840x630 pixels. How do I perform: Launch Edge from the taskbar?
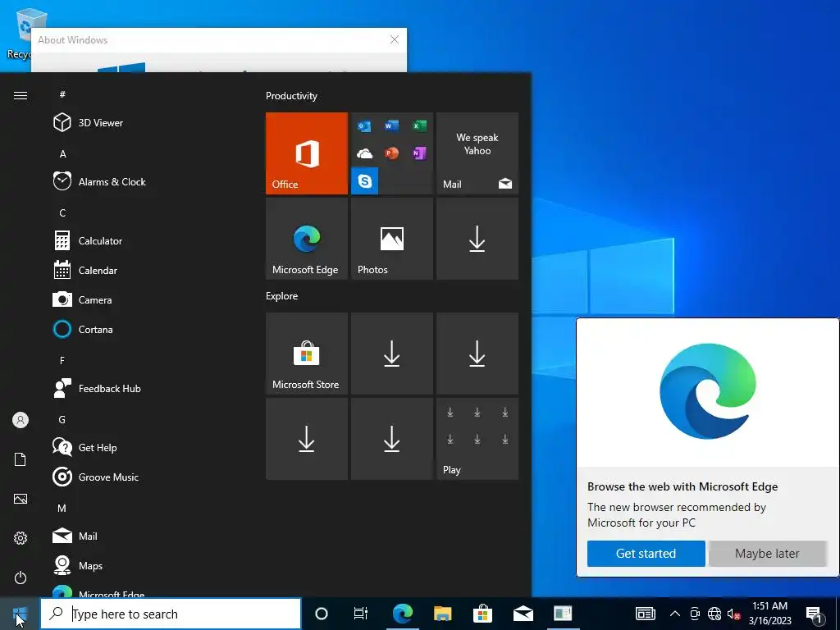402,614
